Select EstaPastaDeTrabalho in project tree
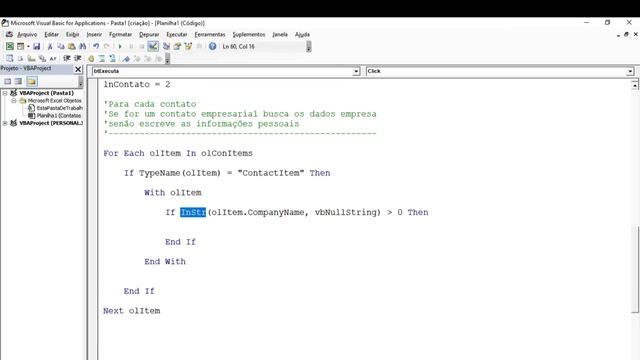The height and width of the screenshot is (360, 640). (x=59, y=108)
